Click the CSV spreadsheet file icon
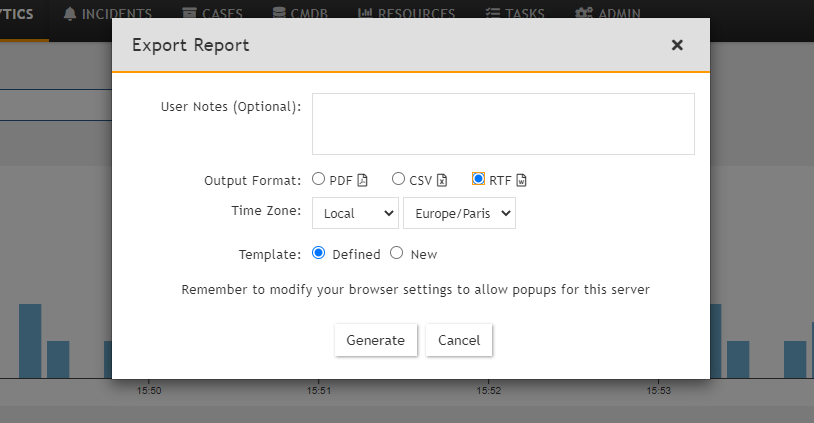 pyautogui.click(x=442, y=180)
